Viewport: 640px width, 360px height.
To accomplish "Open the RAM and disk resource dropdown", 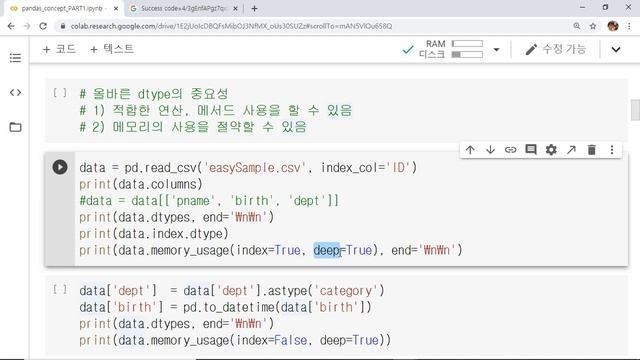I will pyautogui.click(x=496, y=50).
